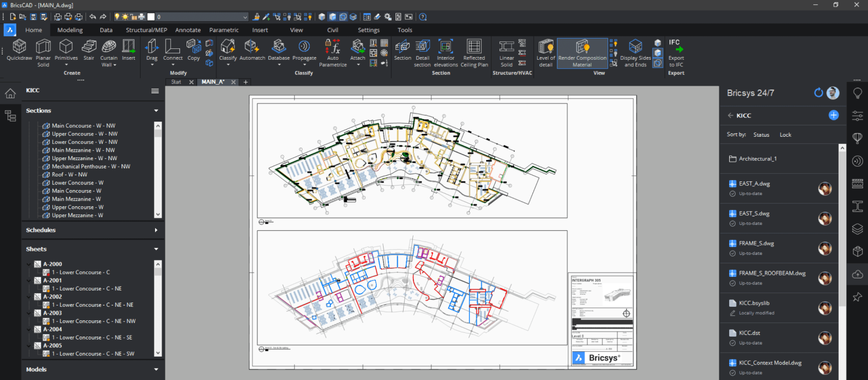The height and width of the screenshot is (380, 868).
Task: Refresh the Bricsys 24/7 panel
Action: [x=819, y=93]
